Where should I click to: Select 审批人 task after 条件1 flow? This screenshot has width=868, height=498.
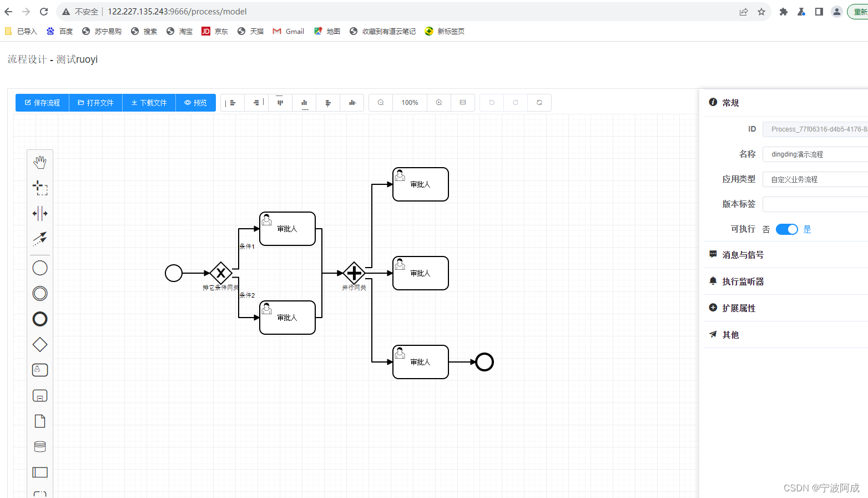[x=287, y=229]
